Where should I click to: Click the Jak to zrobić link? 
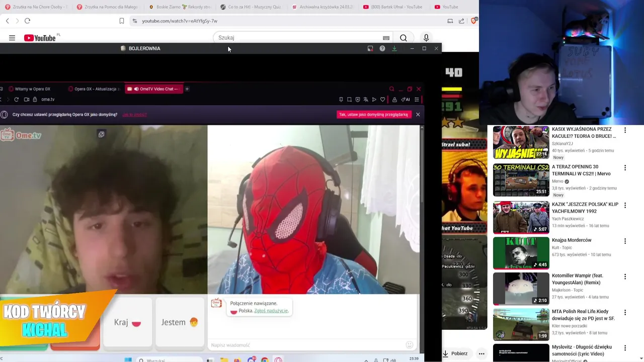tap(134, 115)
